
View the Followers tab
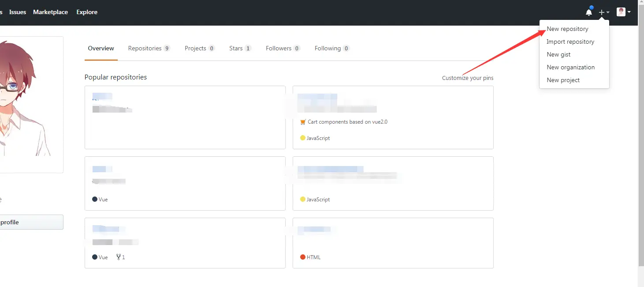pyautogui.click(x=283, y=48)
